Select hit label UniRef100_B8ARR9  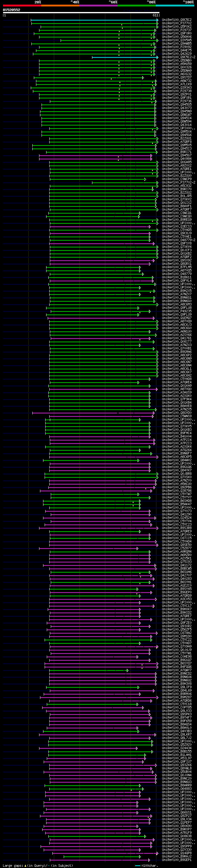click(x=176, y=785)
